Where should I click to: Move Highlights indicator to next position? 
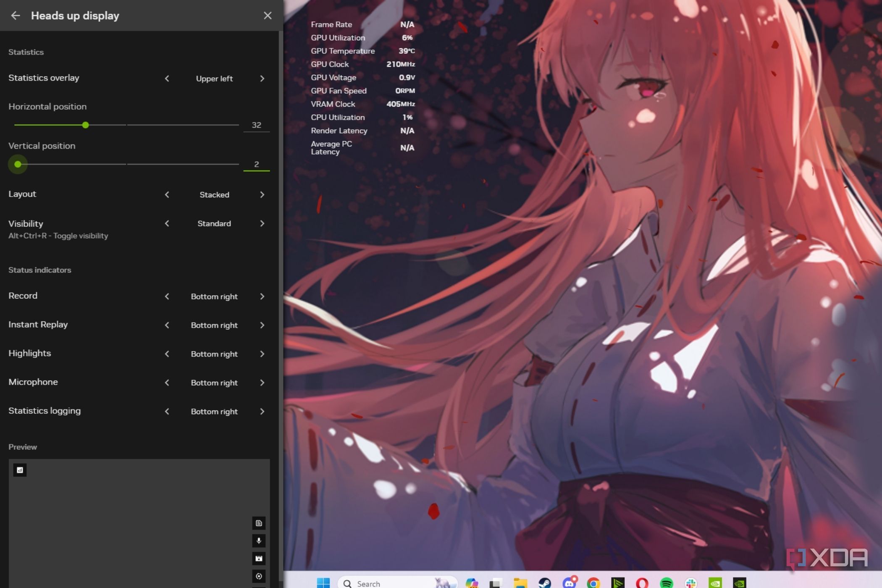click(x=262, y=354)
